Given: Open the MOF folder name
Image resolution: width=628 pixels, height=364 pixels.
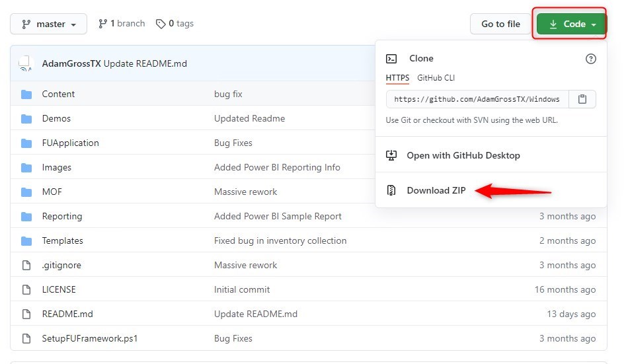Looking at the screenshot, I should coord(52,192).
